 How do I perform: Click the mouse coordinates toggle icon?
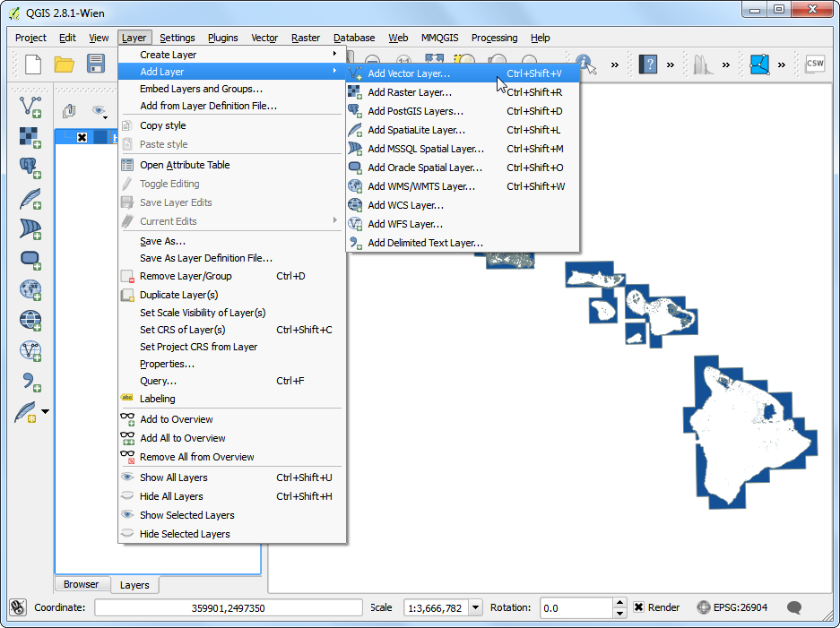pos(18,607)
